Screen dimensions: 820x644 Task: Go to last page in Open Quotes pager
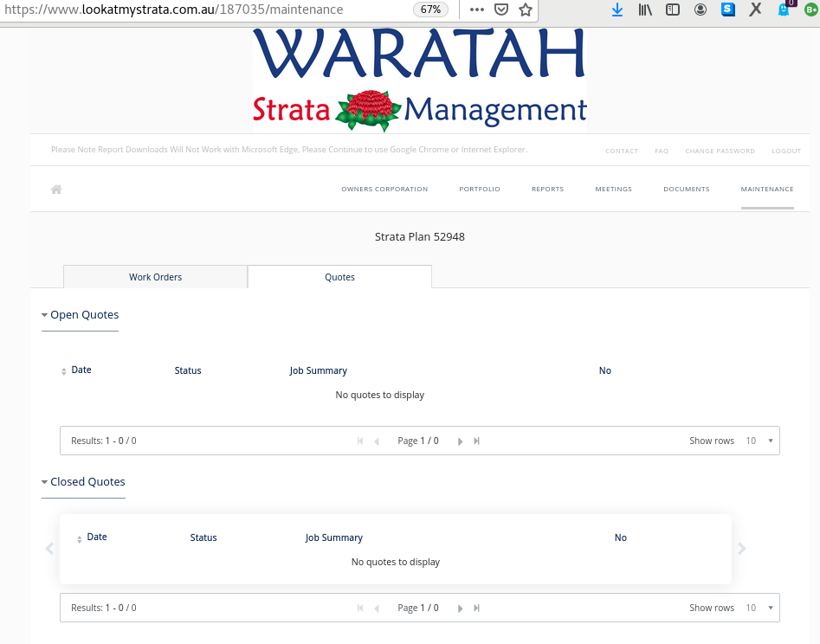476,441
